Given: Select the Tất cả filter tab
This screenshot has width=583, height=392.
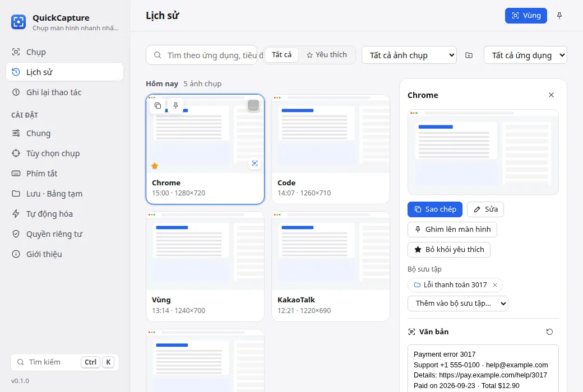Looking at the screenshot, I should 281,55.
